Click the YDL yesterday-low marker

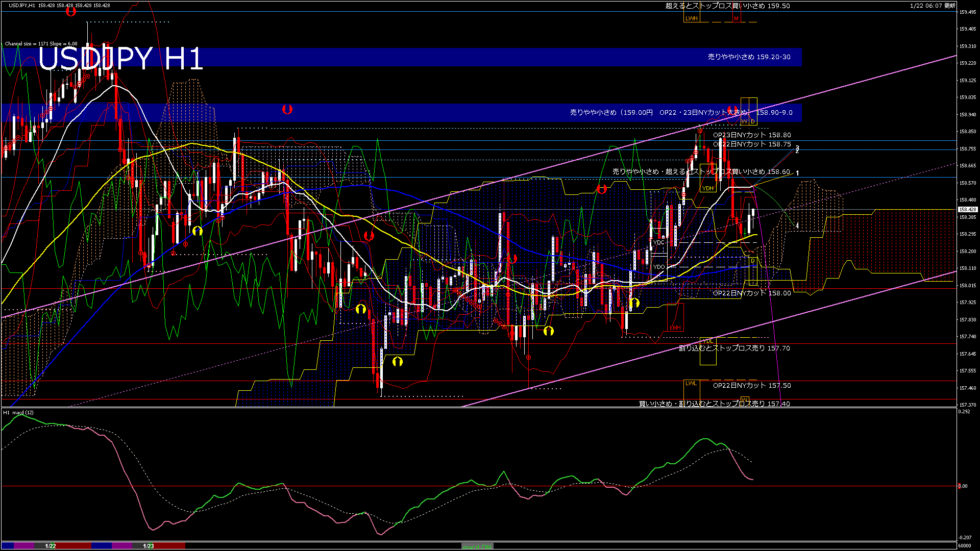pyautogui.click(x=707, y=341)
